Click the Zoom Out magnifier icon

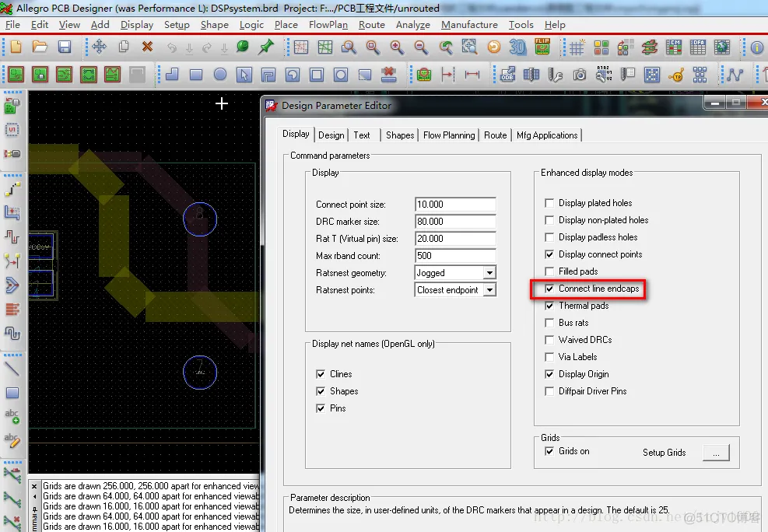pos(421,47)
